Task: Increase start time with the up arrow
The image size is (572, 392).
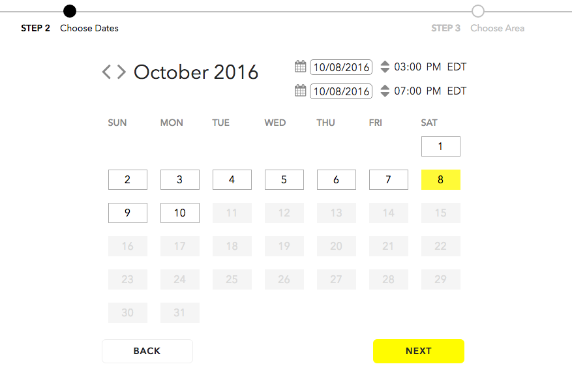Action: pos(385,63)
